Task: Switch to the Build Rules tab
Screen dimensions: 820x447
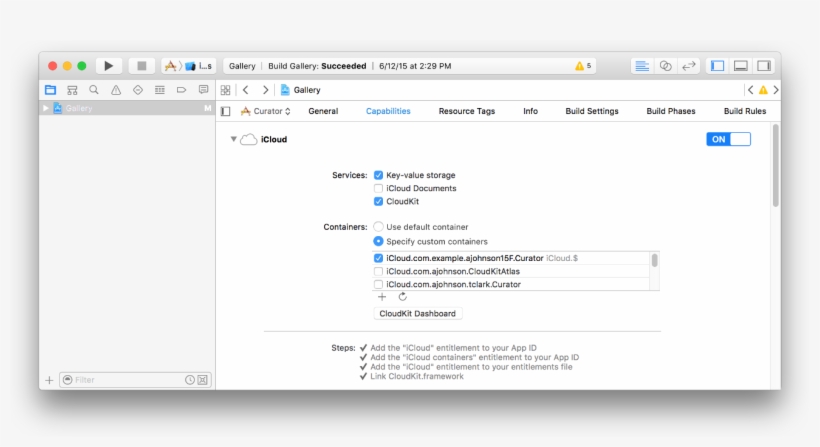Action: [x=745, y=111]
